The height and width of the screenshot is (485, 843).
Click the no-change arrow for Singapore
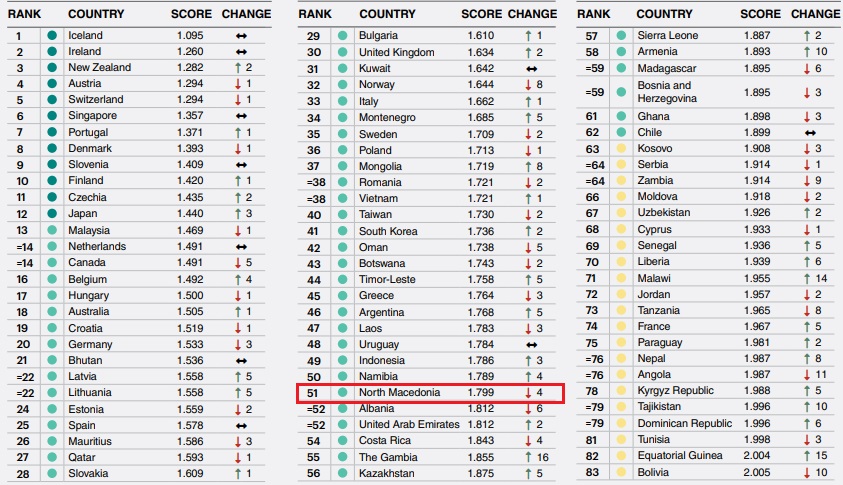coord(241,116)
